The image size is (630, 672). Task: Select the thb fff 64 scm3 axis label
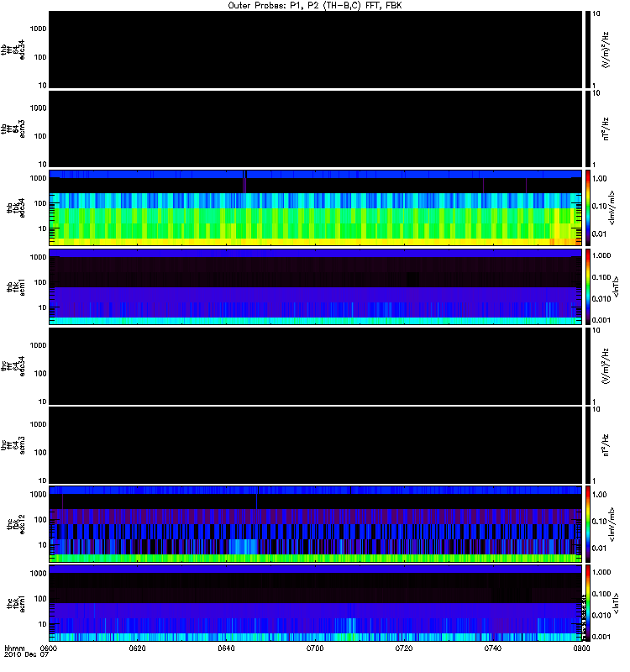pos(13,129)
